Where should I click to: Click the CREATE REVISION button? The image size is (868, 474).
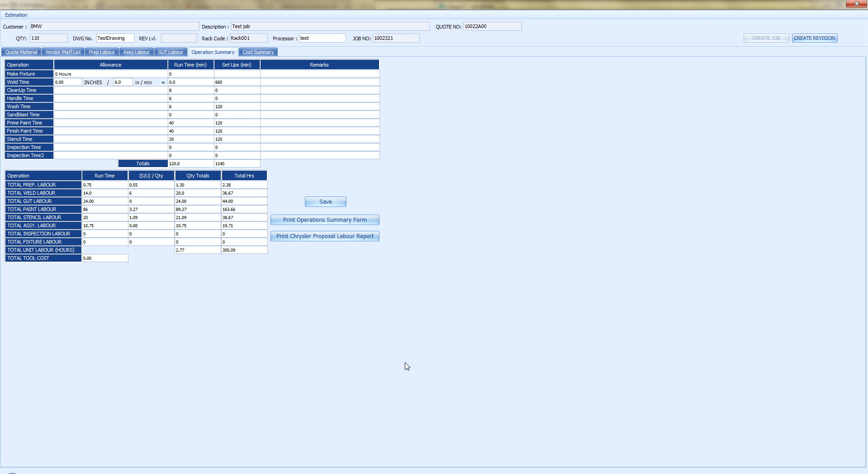[814, 38]
